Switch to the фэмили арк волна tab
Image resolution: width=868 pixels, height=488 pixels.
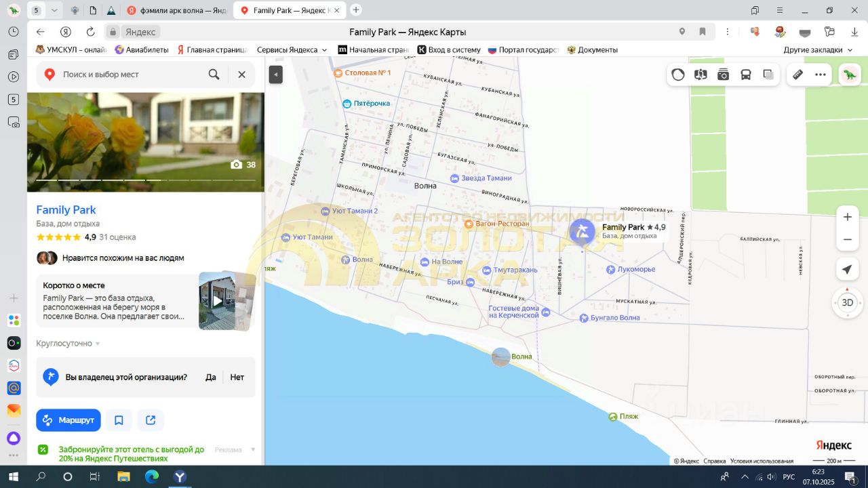[x=178, y=10]
